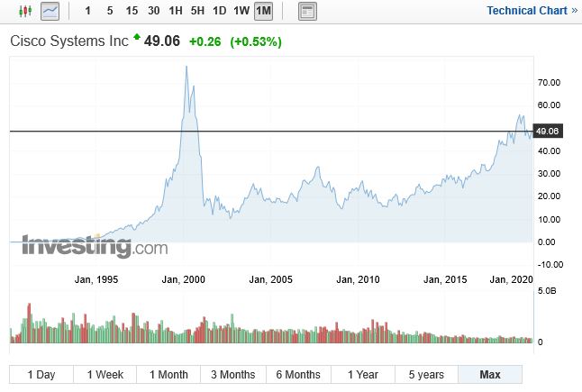Image resolution: width=582 pixels, height=392 pixels.
Task: Choose the 1W interval
Action: point(241,11)
